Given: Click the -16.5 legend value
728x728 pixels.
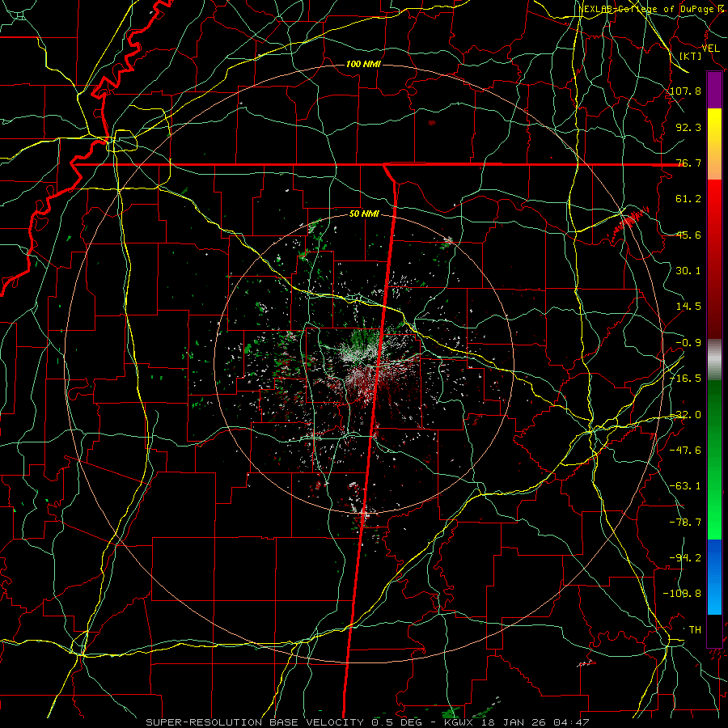Looking at the screenshot, I should click(686, 379).
